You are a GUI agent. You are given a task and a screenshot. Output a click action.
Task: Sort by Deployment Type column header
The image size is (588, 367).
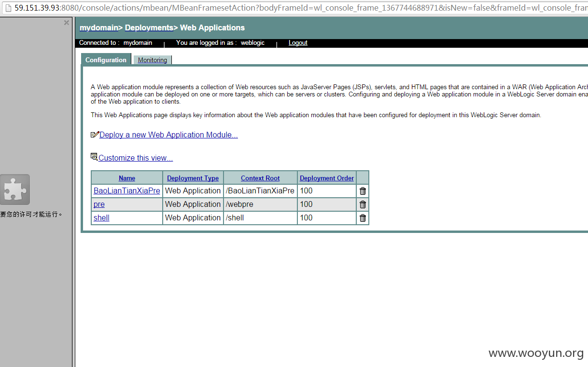[x=193, y=178]
